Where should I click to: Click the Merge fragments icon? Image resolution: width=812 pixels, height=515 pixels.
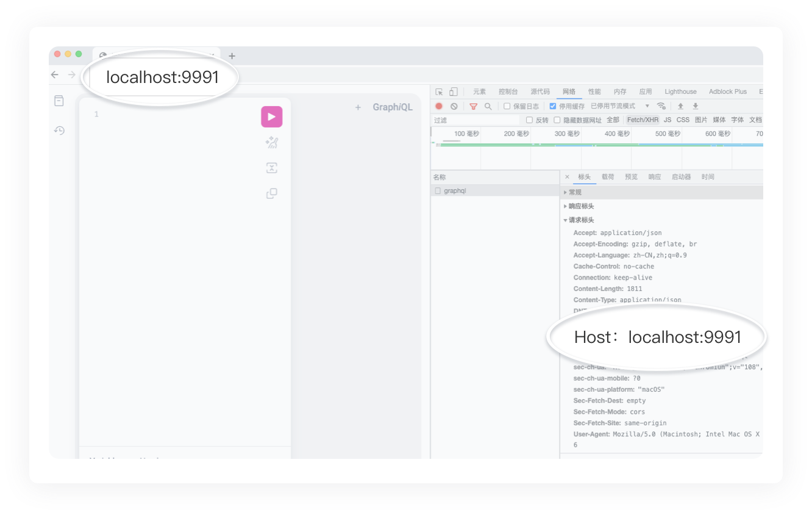coord(271,168)
